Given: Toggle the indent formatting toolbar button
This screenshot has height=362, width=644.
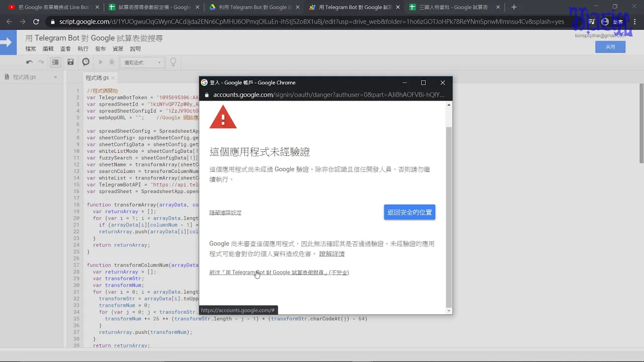Looking at the screenshot, I should pos(55,62).
